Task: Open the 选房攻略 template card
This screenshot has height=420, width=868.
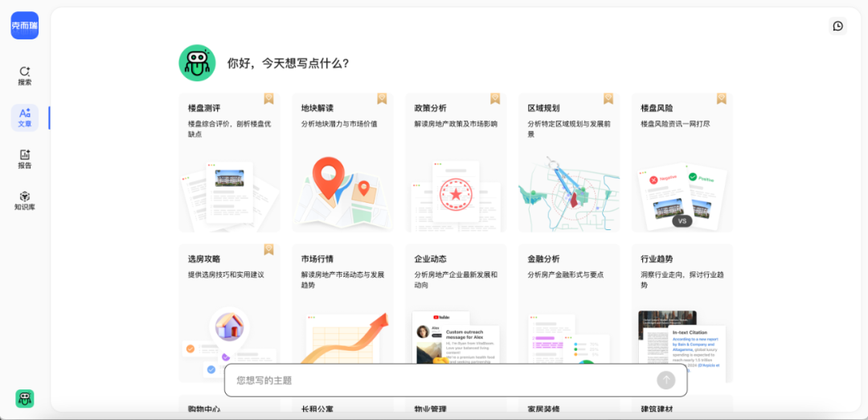Action: click(x=229, y=313)
